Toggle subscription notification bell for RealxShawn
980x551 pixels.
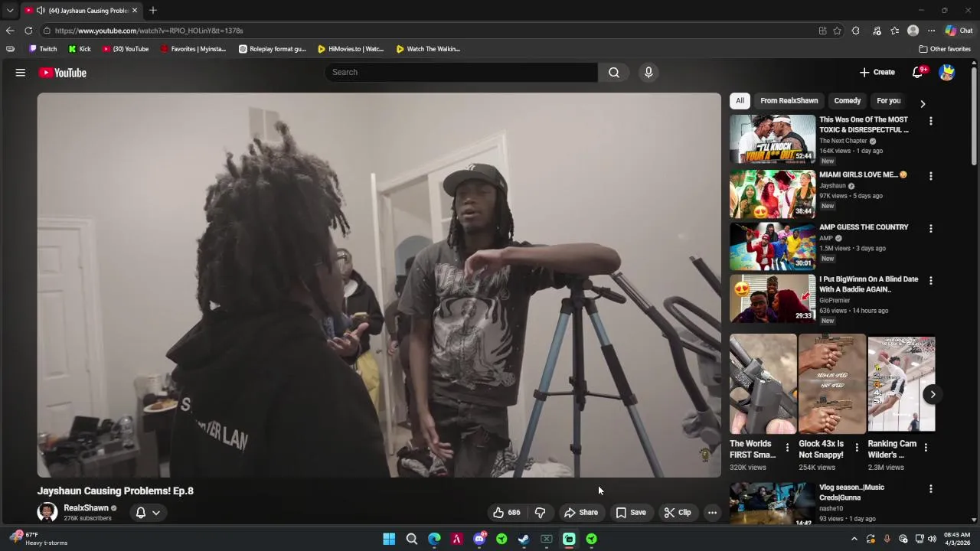coord(141,513)
